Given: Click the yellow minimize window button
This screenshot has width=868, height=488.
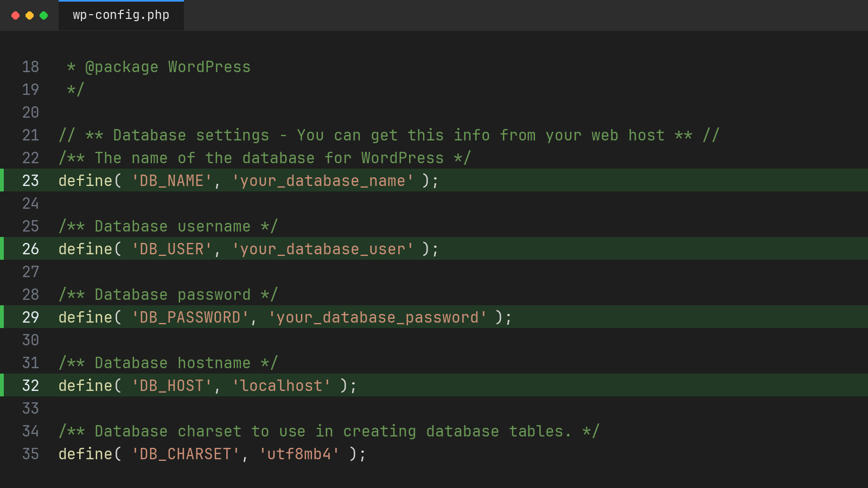Looking at the screenshot, I should pos(30,15).
